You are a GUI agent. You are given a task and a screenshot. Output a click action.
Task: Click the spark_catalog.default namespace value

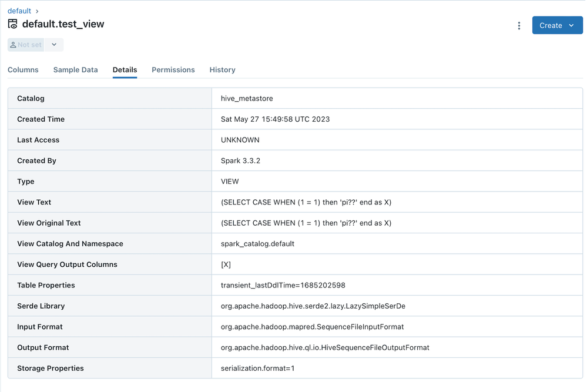pos(257,244)
